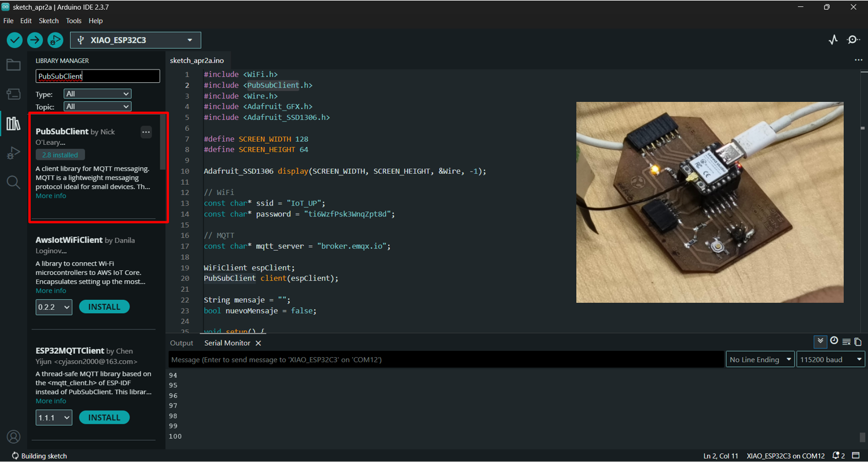The height and width of the screenshot is (462, 868).
Task: Click the '2.8 installed' badge
Action: (x=60, y=155)
